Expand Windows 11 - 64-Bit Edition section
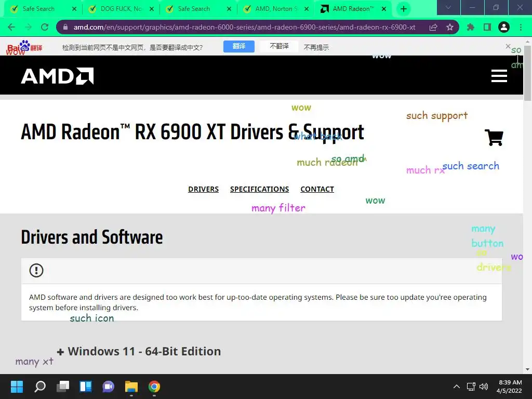This screenshot has width=532, height=399. point(139,351)
